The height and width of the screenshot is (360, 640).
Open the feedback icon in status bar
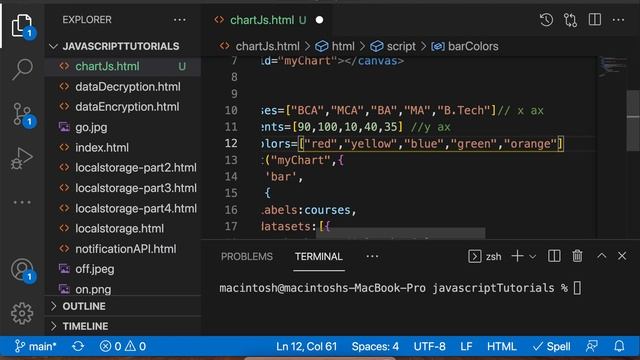click(x=592, y=347)
